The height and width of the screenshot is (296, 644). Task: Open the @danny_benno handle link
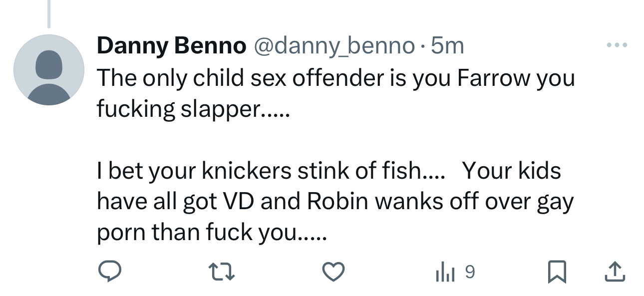pyautogui.click(x=334, y=46)
